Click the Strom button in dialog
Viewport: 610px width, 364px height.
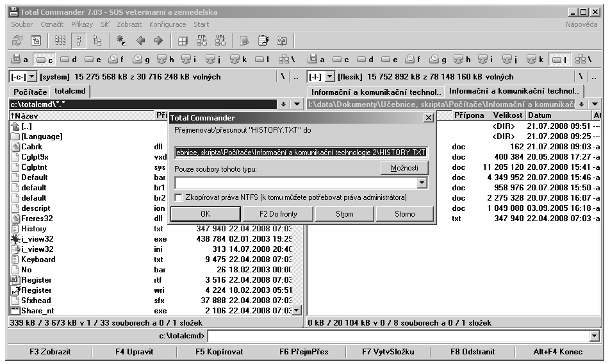pos(344,214)
